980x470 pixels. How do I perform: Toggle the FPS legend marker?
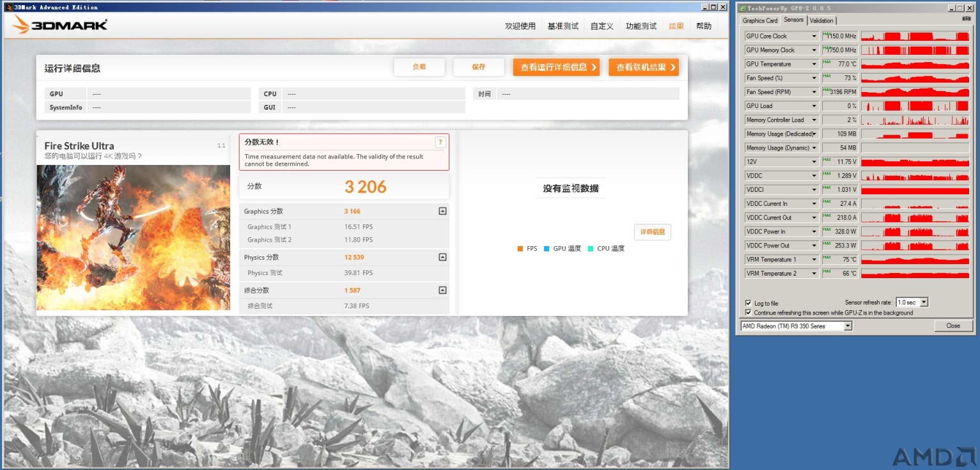tap(520, 249)
